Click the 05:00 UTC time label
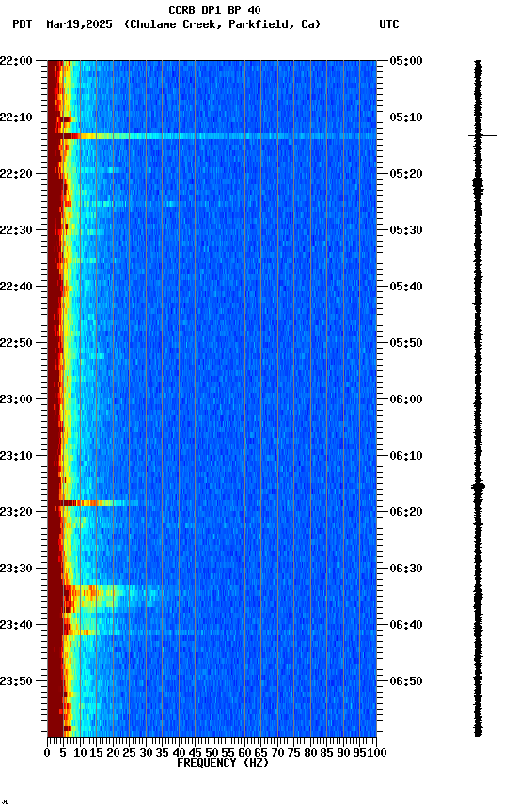The image size is (519, 812). click(406, 61)
